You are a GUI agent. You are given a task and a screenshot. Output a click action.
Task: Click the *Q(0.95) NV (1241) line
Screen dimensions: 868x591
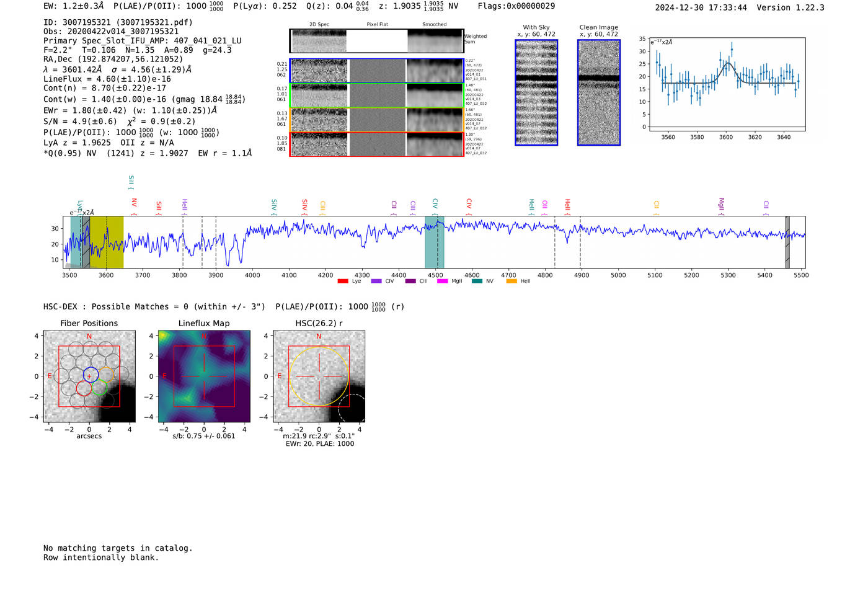tap(148, 153)
